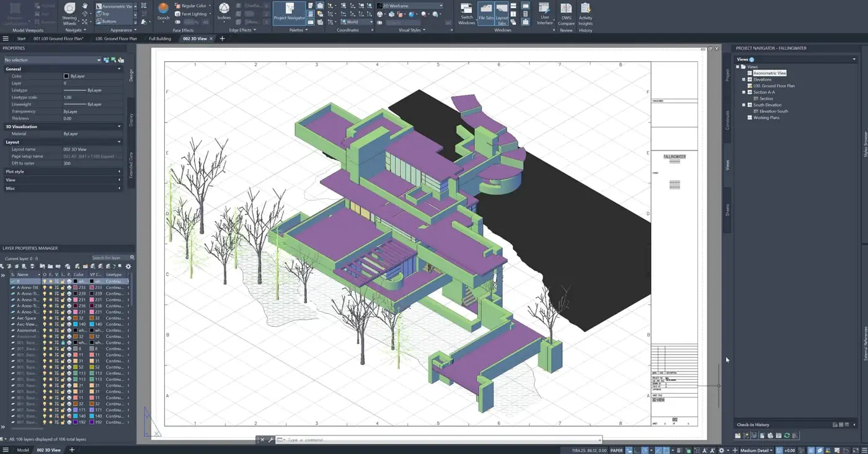This screenshot has height=454, width=868.
Task: Open the Visual Style 2D Wireframe dropdown
Action: tap(410, 6)
